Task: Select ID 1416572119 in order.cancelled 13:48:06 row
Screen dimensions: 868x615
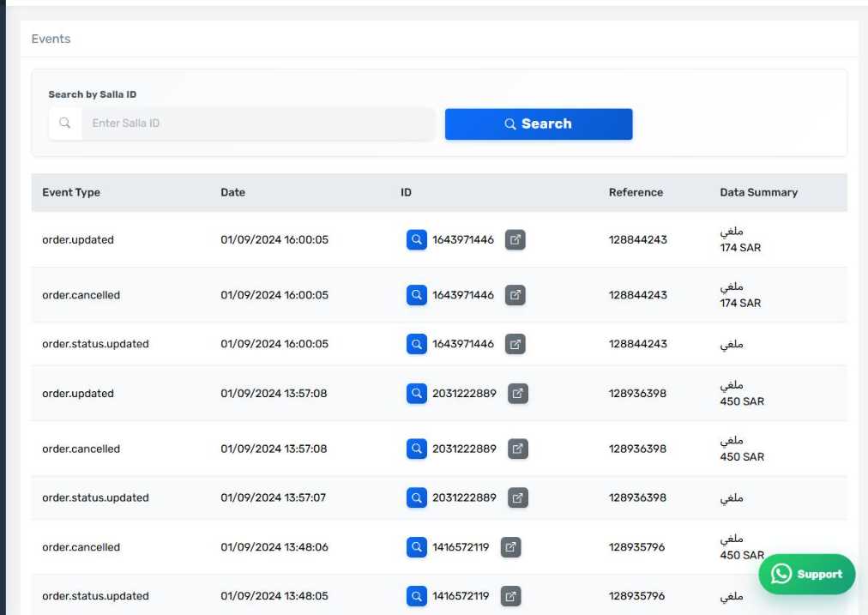Action: pos(461,547)
